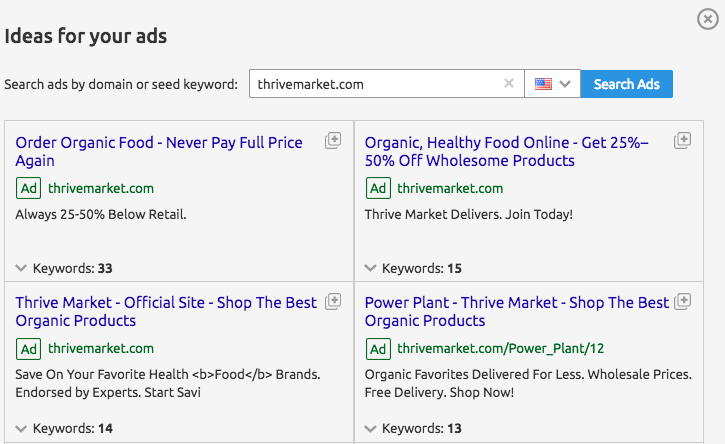Select text 'Always 25-50% Below Retail.'
Screen dimensions: 725x444
(x=101, y=215)
